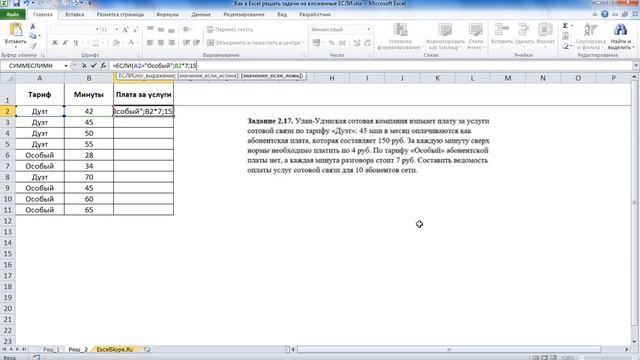
Task: Minimize the ribbon with the caret toggle
Action: coord(595,14)
